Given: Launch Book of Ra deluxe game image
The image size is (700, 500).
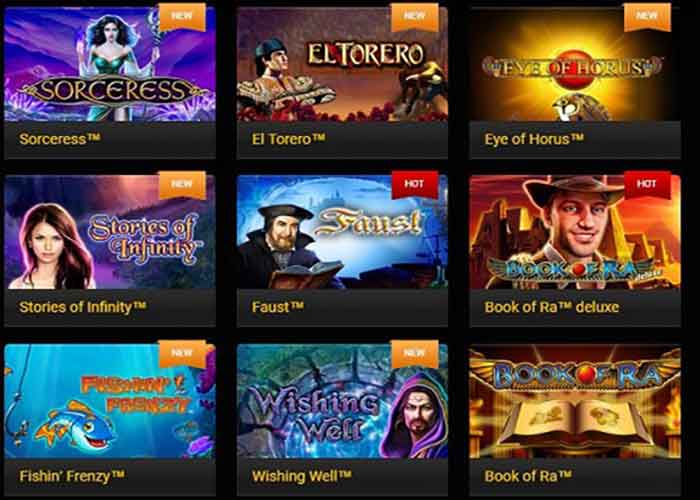Looking at the screenshot, I should [575, 232].
